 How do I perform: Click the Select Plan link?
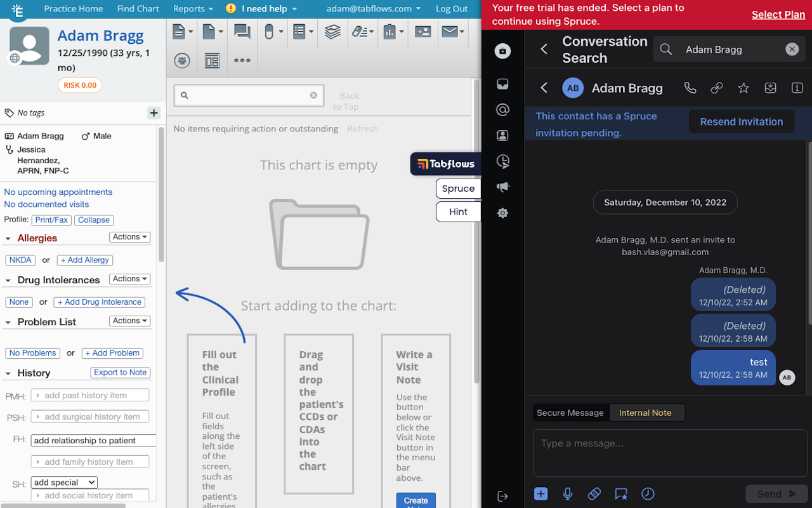(778, 15)
